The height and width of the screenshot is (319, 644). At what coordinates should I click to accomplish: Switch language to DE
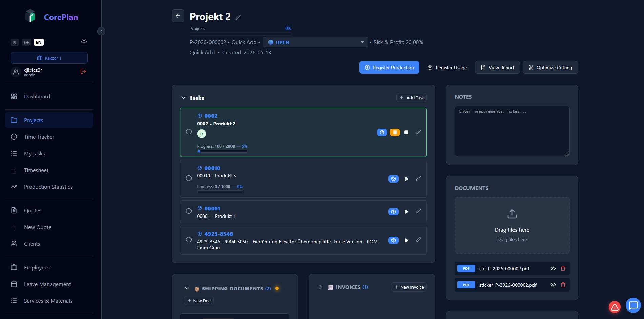(x=26, y=42)
